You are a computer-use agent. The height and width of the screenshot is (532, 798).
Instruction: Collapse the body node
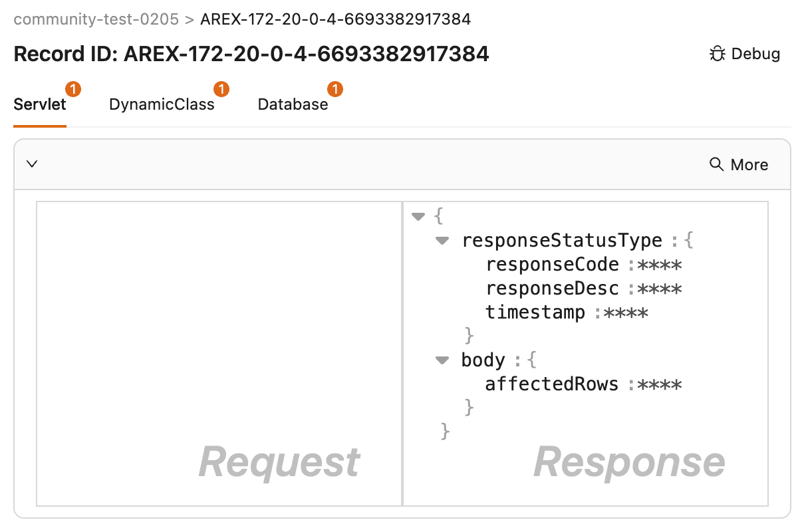pyautogui.click(x=442, y=360)
